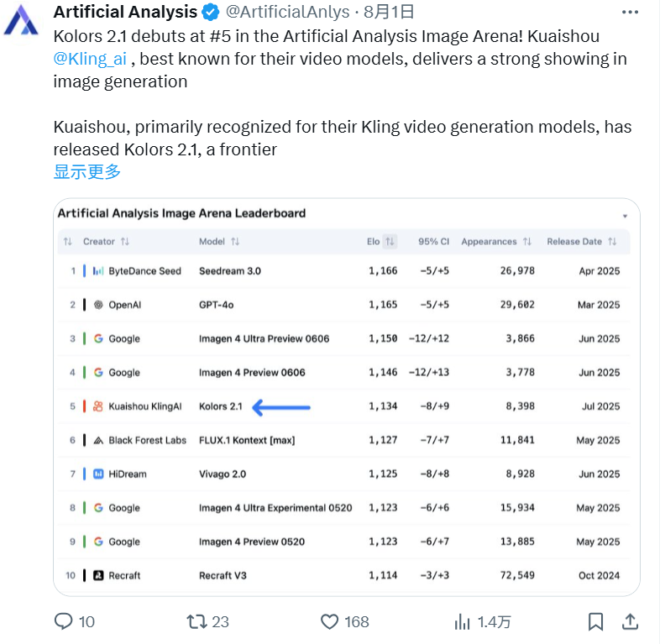Expand tweet with 显示更多 link

click(87, 171)
